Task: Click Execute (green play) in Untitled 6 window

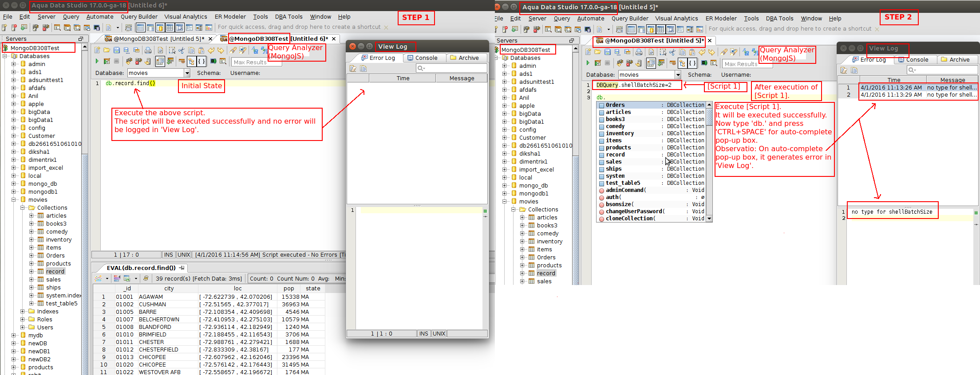Action: [x=97, y=61]
